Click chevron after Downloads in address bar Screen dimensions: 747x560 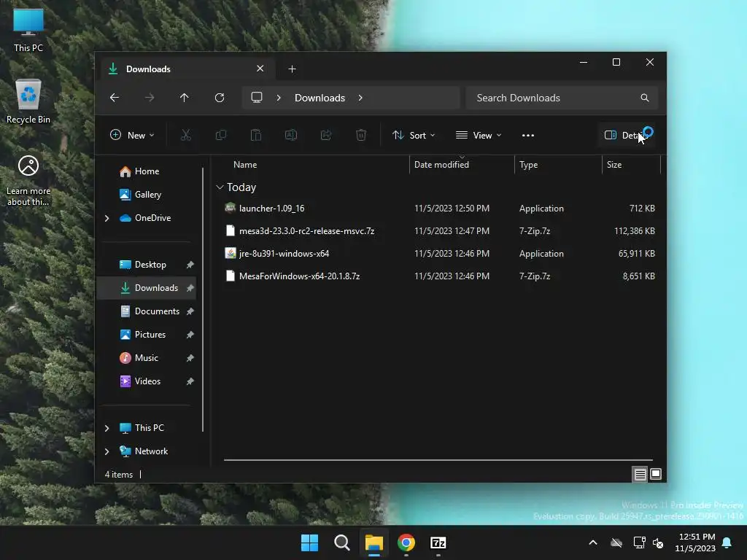click(x=360, y=98)
